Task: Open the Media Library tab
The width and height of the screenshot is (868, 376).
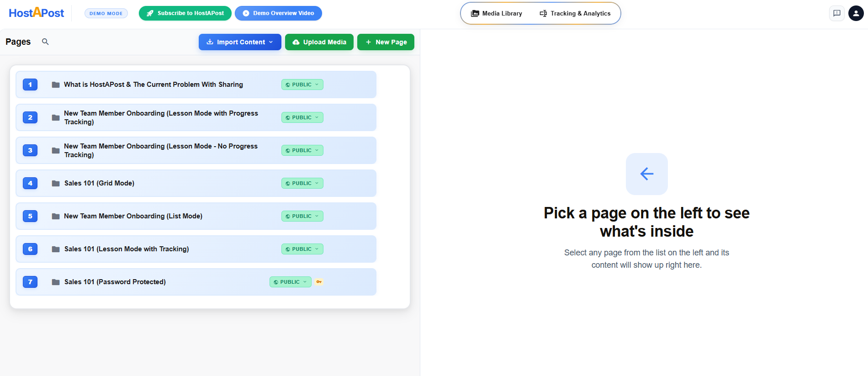Action: (497, 13)
